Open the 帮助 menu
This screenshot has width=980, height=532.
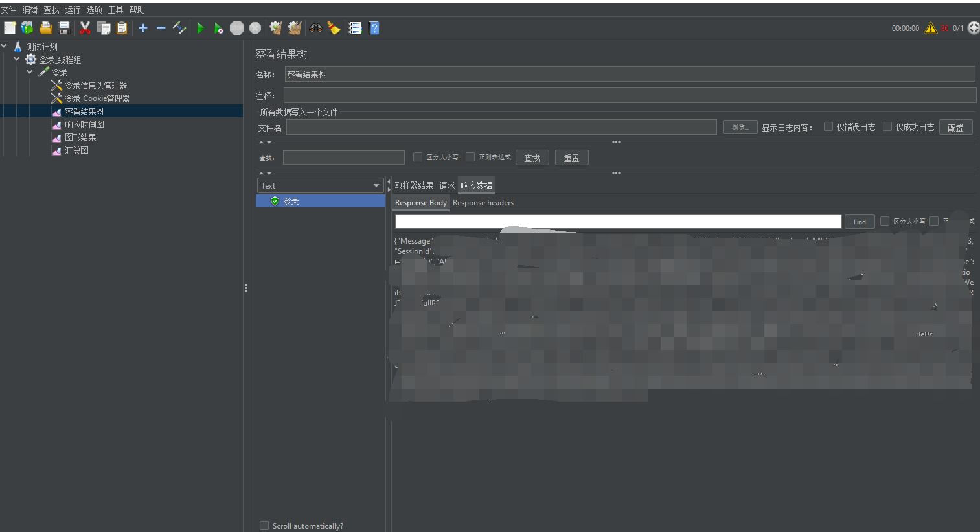[x=137, y=10]
